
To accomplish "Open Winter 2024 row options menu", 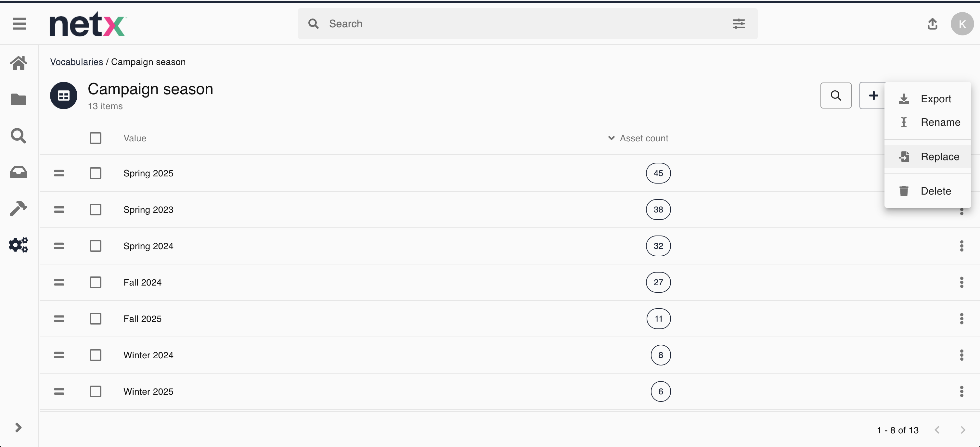I will 961,355.
